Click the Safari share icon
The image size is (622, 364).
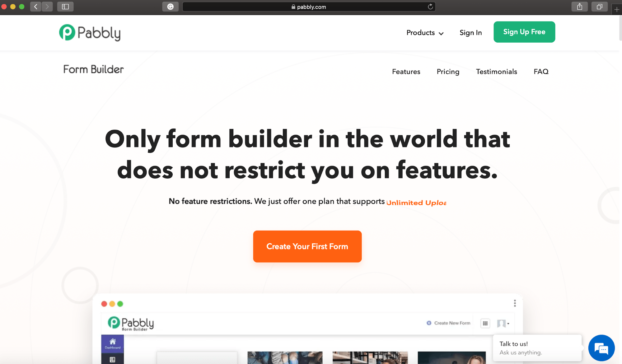click(x=579, y=6)
